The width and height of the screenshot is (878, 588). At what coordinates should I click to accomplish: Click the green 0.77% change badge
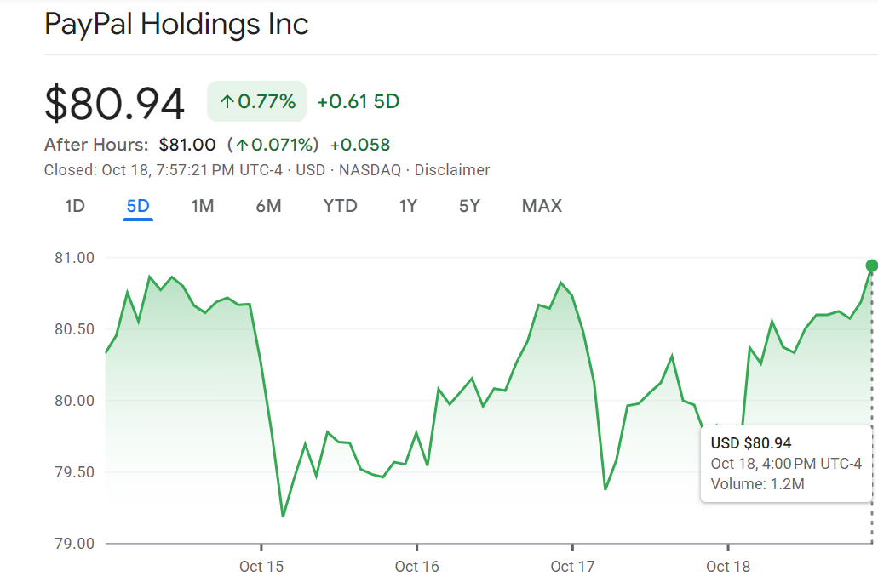pos(255,100)
